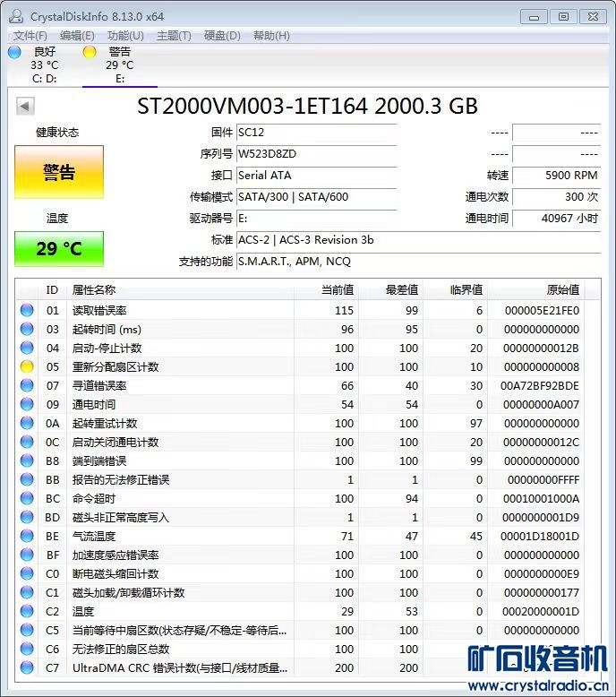Viewport: 616px width, 697px height.
Task: Select the E: disk with 警告 status
Action: 119,65
